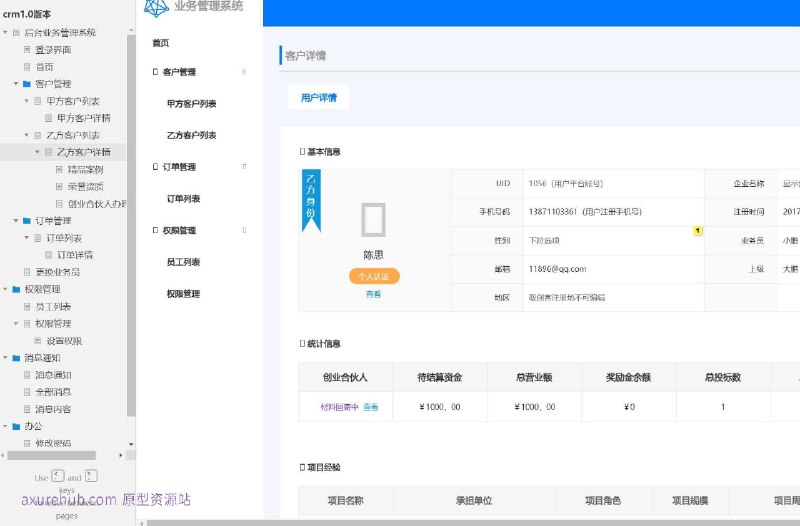Click the 承担单位 column header

[474, 500]
